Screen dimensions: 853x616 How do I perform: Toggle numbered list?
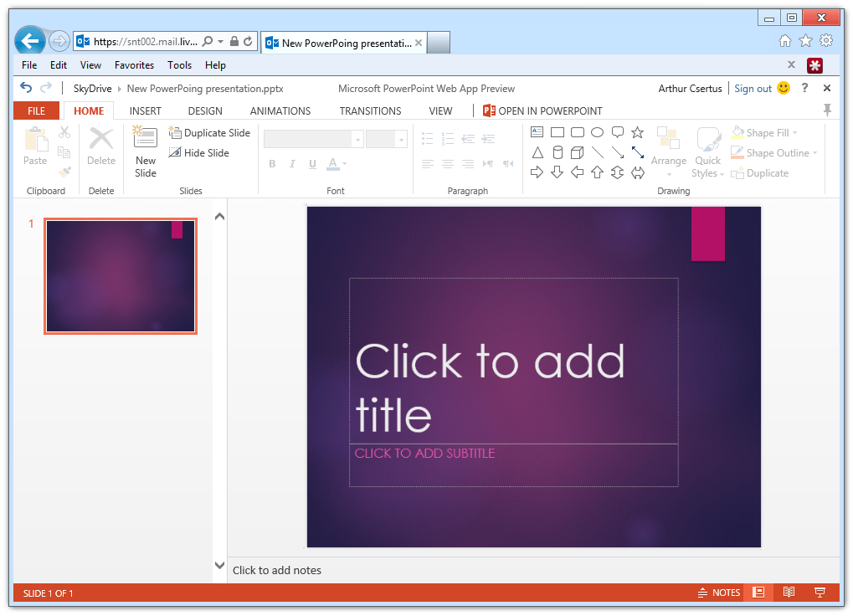point(448,138)
